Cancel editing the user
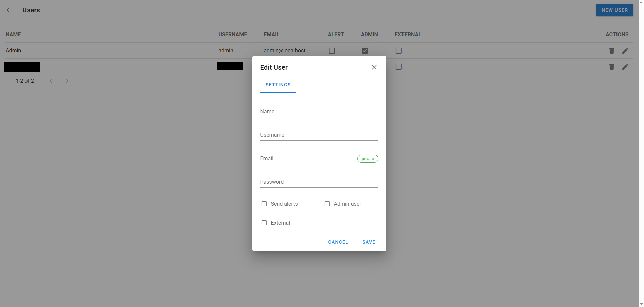The width and height of the screenshot is (644, 307). click(338, 242)
